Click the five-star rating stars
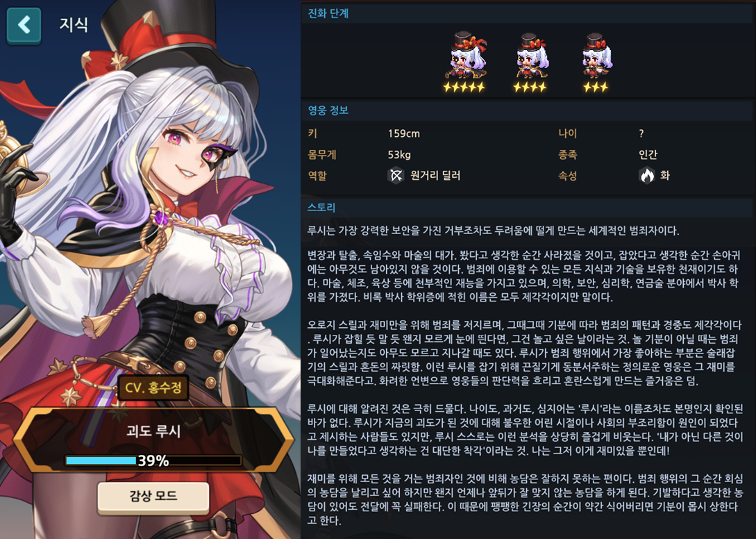 [x=464, y=88]
